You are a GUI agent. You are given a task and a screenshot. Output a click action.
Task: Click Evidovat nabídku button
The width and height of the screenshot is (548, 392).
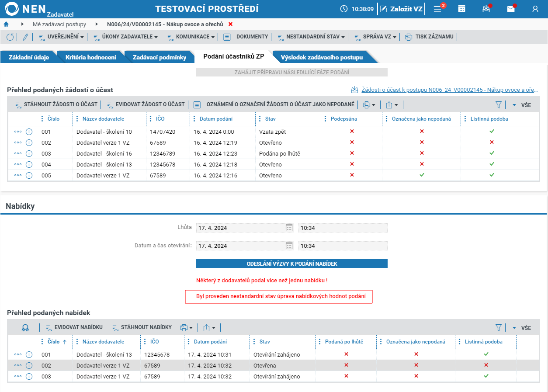pyautogui.click(x=74, y=328)
